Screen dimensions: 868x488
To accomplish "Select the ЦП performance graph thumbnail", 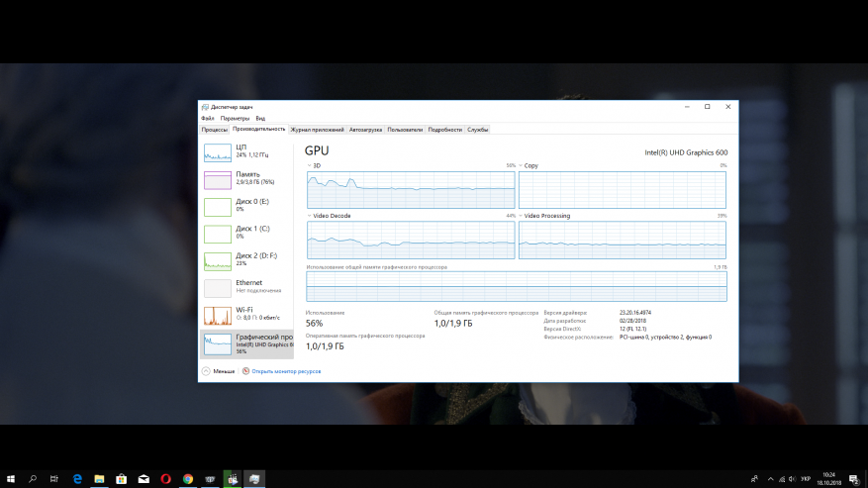I will 218,152.
